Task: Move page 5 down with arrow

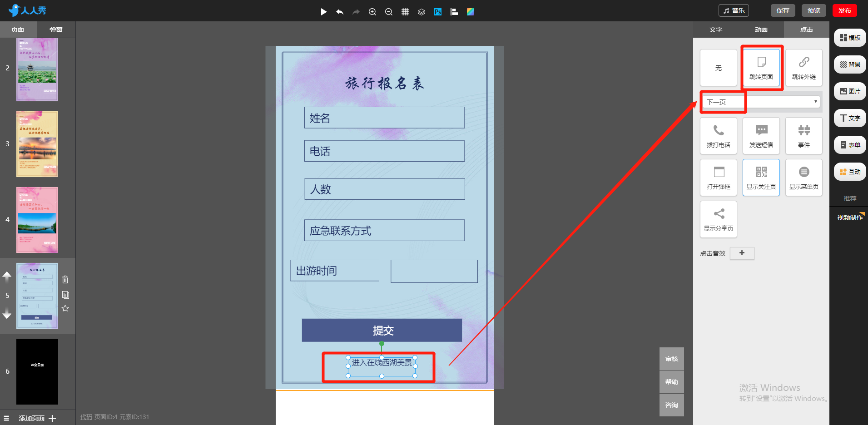Action: [7, 314]
